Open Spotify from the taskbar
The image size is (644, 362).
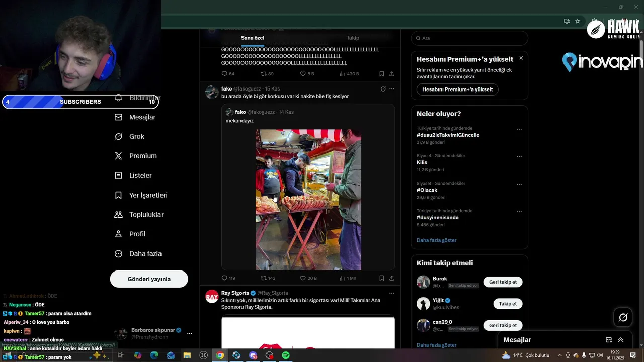(x=286, y=355)
